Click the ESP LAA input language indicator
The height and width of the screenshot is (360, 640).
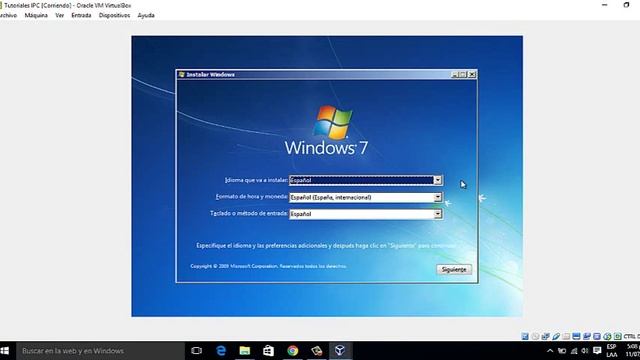coord(611,351)
